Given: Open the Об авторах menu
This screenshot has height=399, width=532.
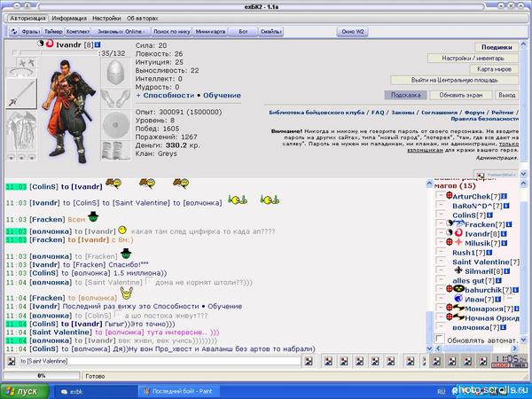Looking at the screenshot, I should 143,19.
